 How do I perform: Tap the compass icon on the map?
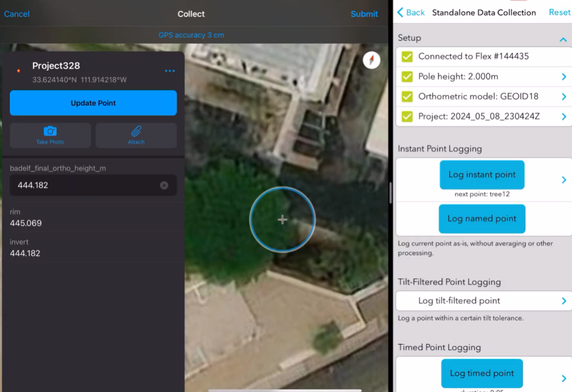tap(372, 60)
